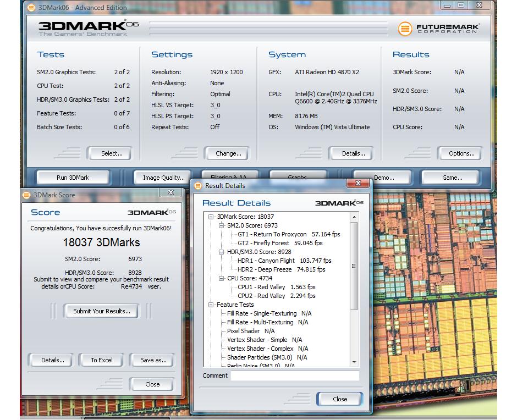
Task: Select GT2 - Firefly Forest row
Action: pyautogui.click(x=280, y=243)
